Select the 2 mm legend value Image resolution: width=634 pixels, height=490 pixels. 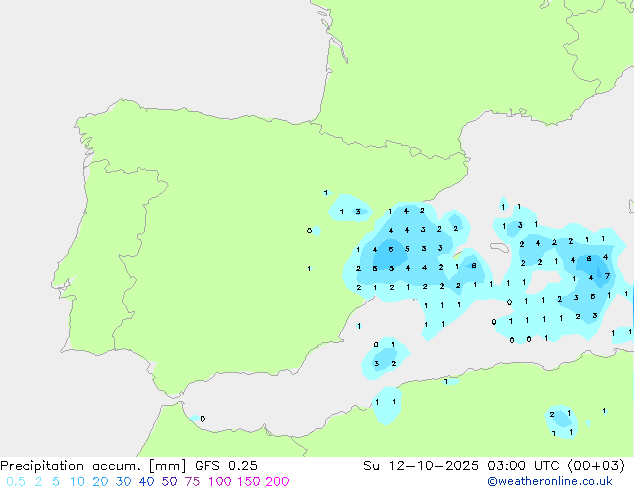(38, 482)
